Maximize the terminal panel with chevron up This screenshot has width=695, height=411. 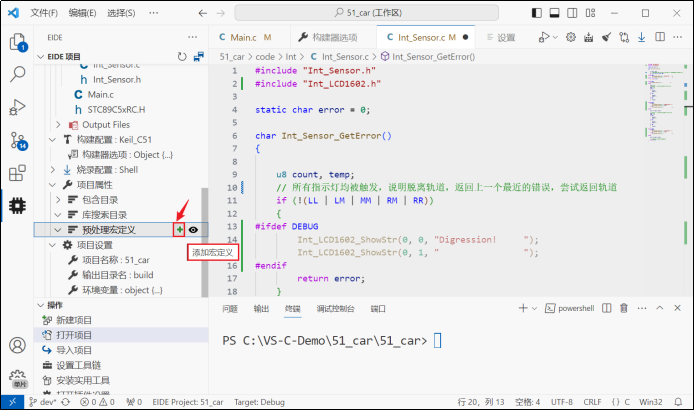[660, 308]
